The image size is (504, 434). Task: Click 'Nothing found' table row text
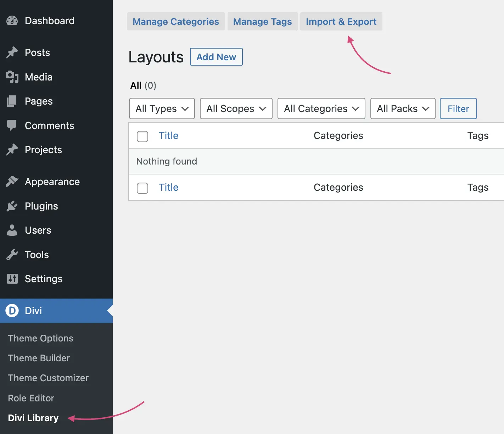[167, 161]
